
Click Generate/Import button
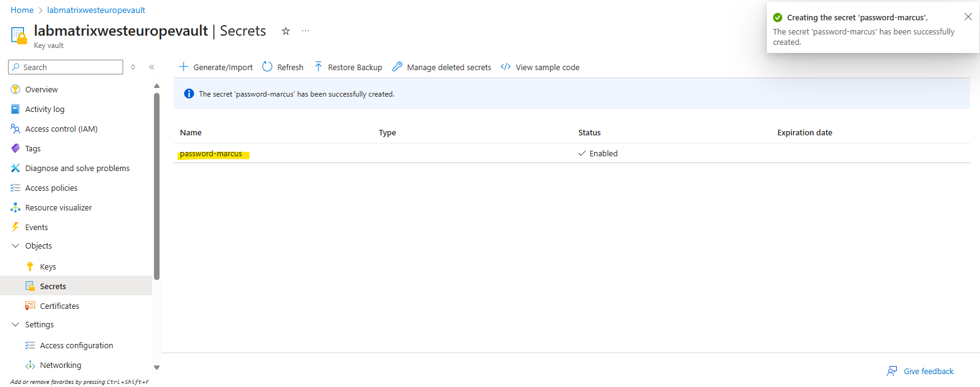[216, 67]
